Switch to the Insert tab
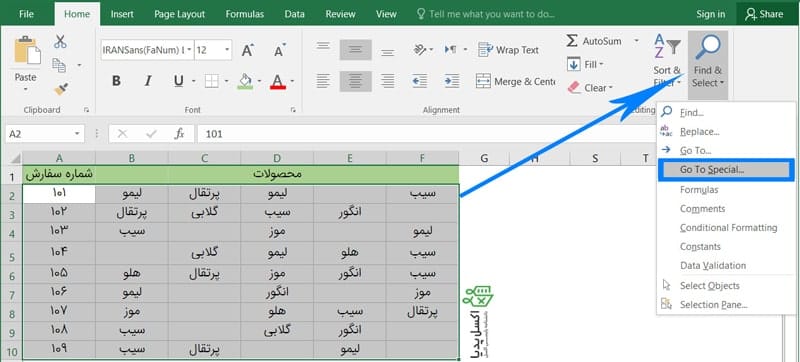 pos(122,14)
